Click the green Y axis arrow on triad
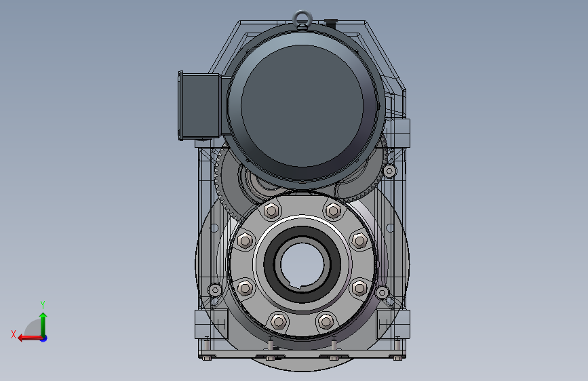Image resolution: width=588 pixels, height=381 pixels. (x=43, y=324)
